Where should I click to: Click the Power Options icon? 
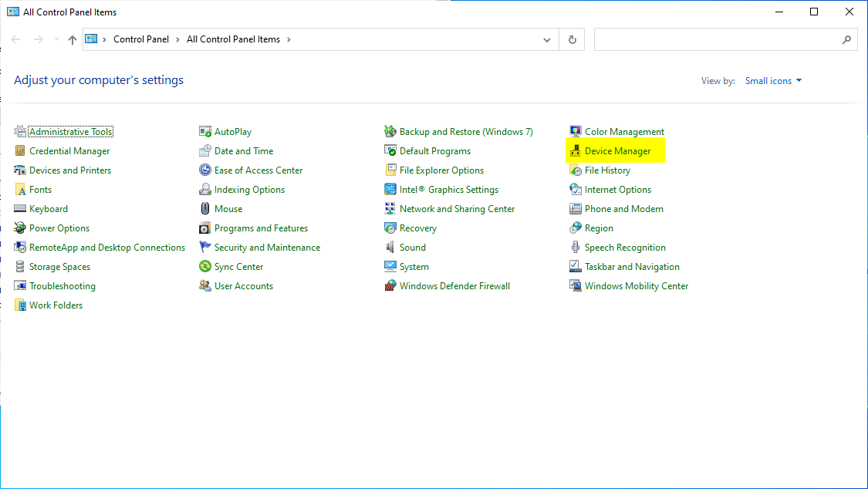click(20, 228)
